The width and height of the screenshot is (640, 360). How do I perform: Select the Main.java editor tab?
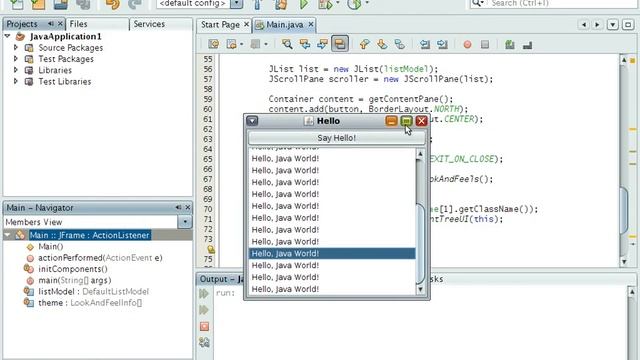tap(284, 25)
